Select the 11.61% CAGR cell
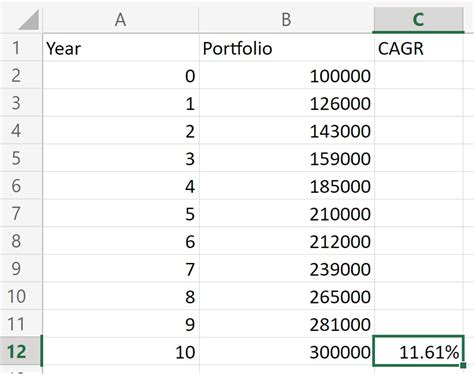This screenshot has height=374, width=474. coord(418,351)
